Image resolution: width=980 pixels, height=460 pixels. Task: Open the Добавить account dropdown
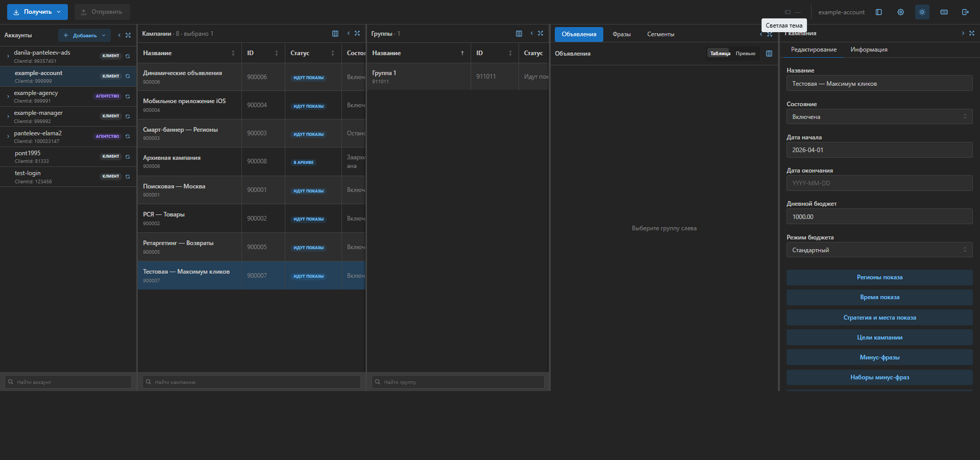(84, 35)
